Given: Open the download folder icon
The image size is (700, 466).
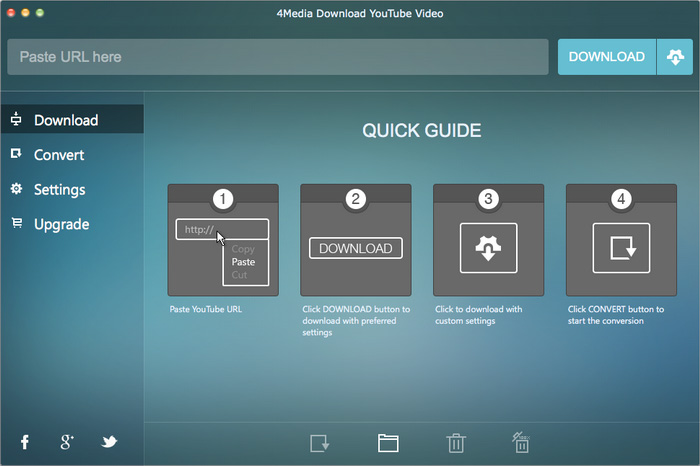Looking at the screenshot, I should [388, 443].
